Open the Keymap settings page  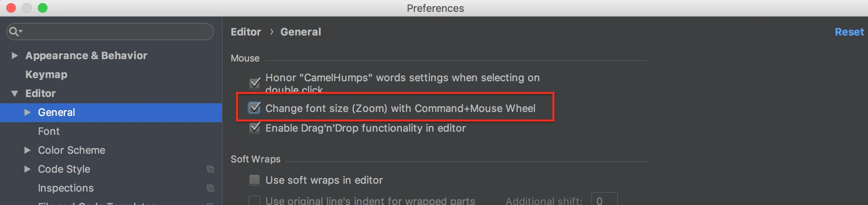click(x=46, y=75)
